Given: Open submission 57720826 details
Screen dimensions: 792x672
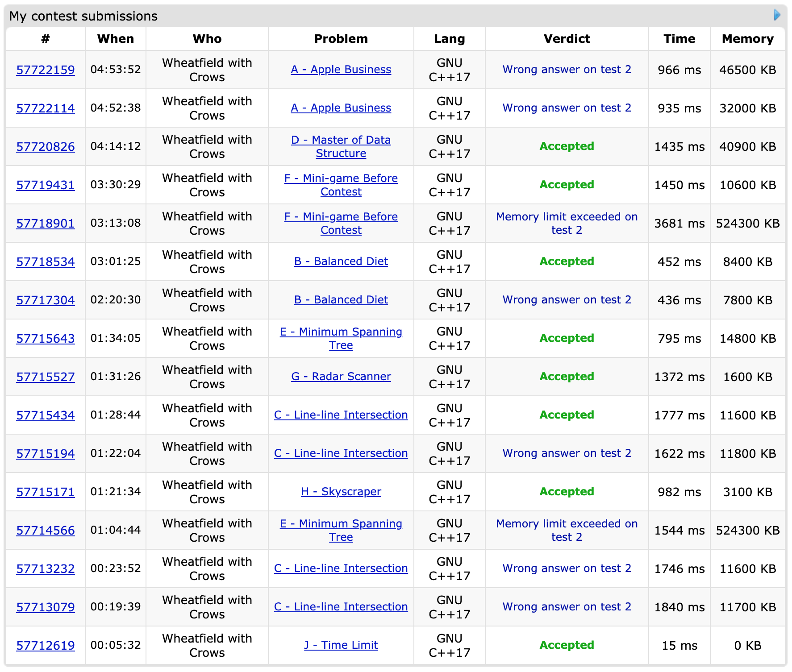Looking at the screenshot, I should click(x=46, y=147).
